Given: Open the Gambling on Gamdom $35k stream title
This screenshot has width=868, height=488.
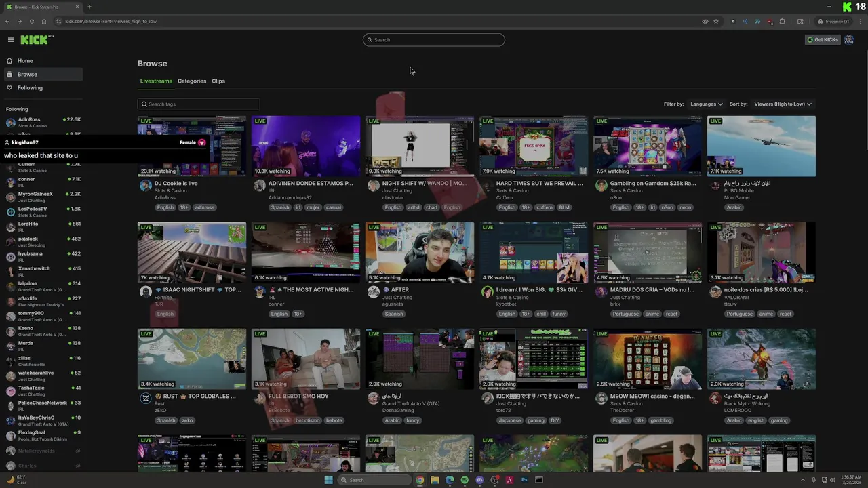Looking at the screenshot, I should (x=653, y=184).
